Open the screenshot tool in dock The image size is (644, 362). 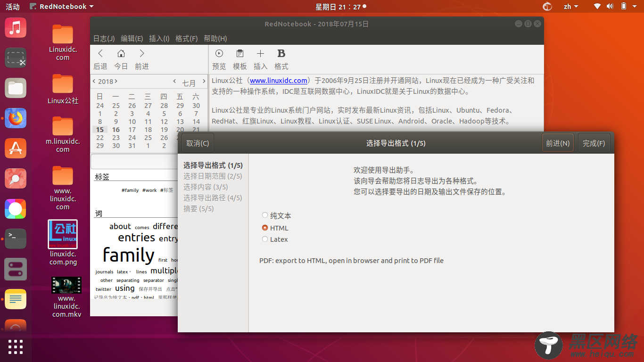16,58
